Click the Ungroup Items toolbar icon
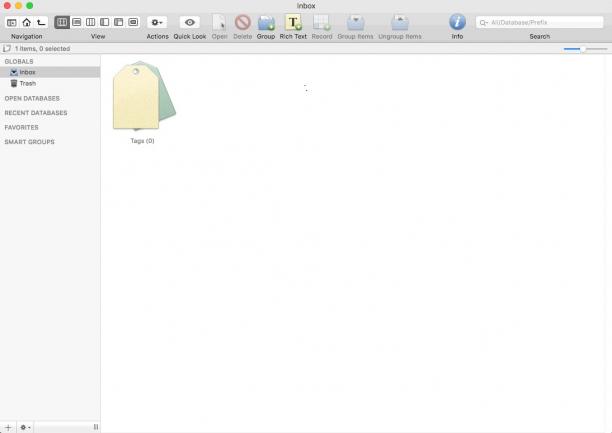 click(x=400, y=22)
